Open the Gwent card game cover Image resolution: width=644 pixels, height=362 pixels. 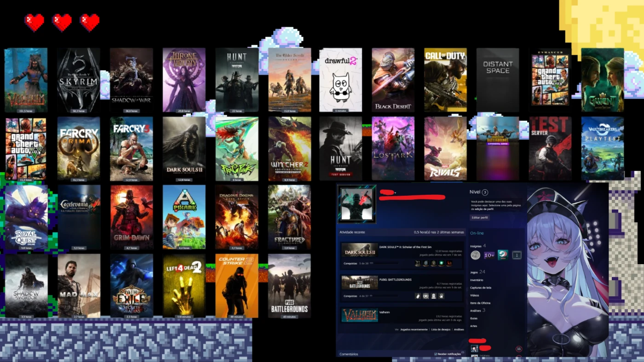(x=603, y=80)
